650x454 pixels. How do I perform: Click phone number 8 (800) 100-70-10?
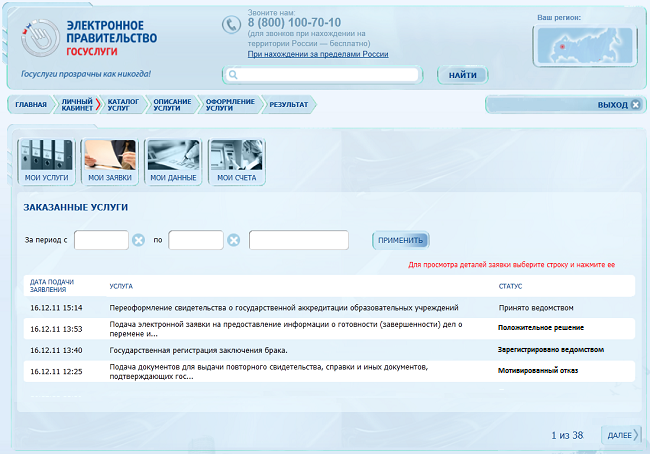coord(294,22)
